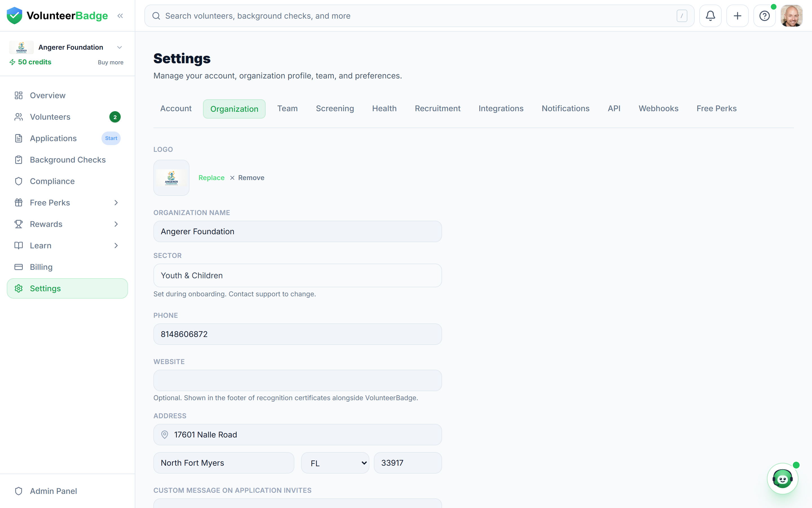The width and height of the screenshot is (812, 508).
Task: Click the Start badge on Applications
Action: click(x=111, y=138)
